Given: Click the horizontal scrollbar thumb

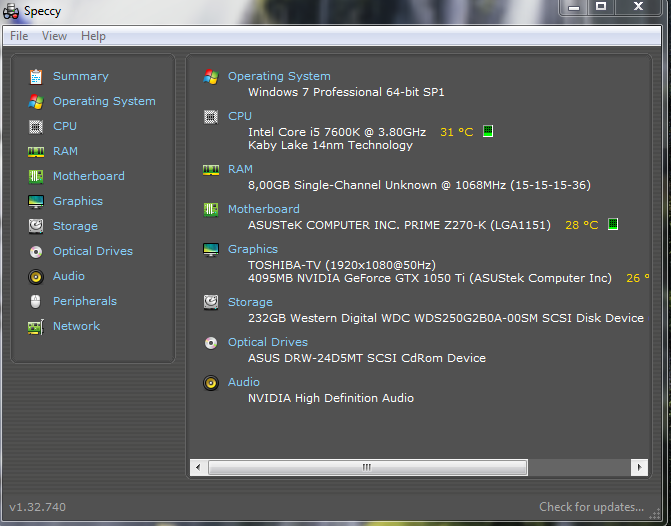Looking at the screenshot, I should point(368,467).
